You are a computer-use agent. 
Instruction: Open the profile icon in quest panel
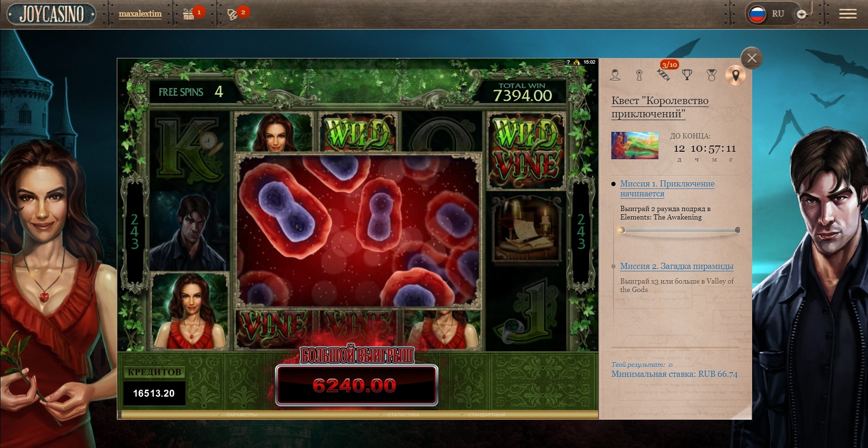[x=615, y=75]
